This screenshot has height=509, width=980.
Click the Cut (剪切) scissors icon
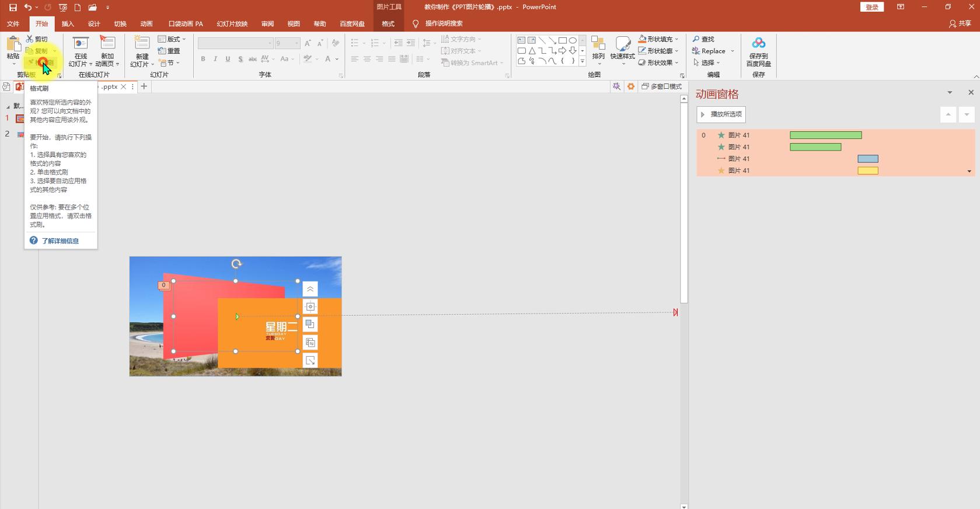pyautogui.click(x=30, y=39)
